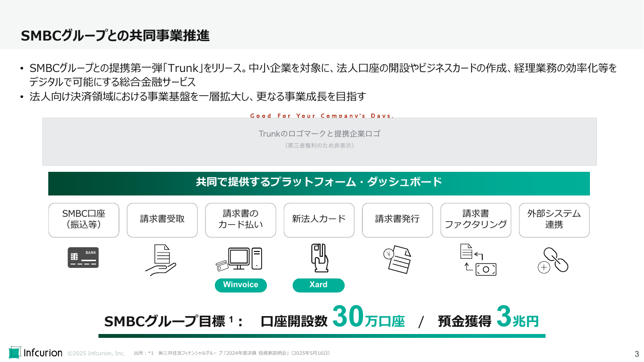The image size is (644, 362).
Task: Click the first bullet about Trunk release
Action: [323, 75]
